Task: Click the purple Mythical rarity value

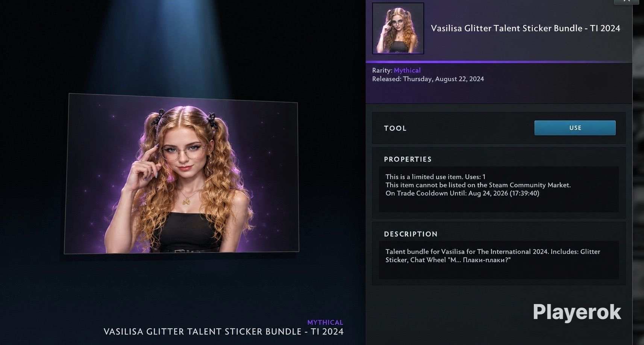Action: (x=407, y=70)
